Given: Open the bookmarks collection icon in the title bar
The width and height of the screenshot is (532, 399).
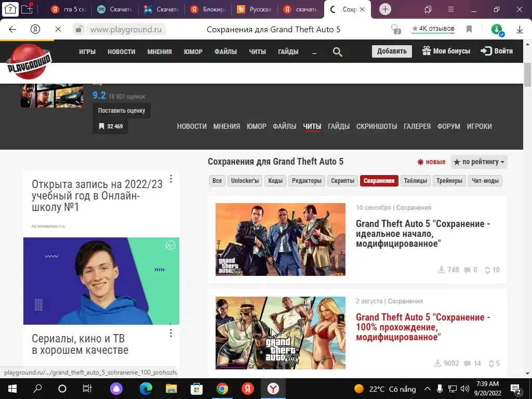Looking at the screenshot, I should pos(428,9).
